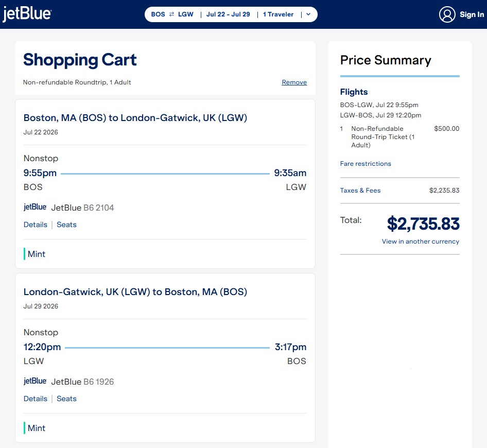Click the round-trip swap arrows icon
This screenshot has height=448, width=487.
(171, 14)
